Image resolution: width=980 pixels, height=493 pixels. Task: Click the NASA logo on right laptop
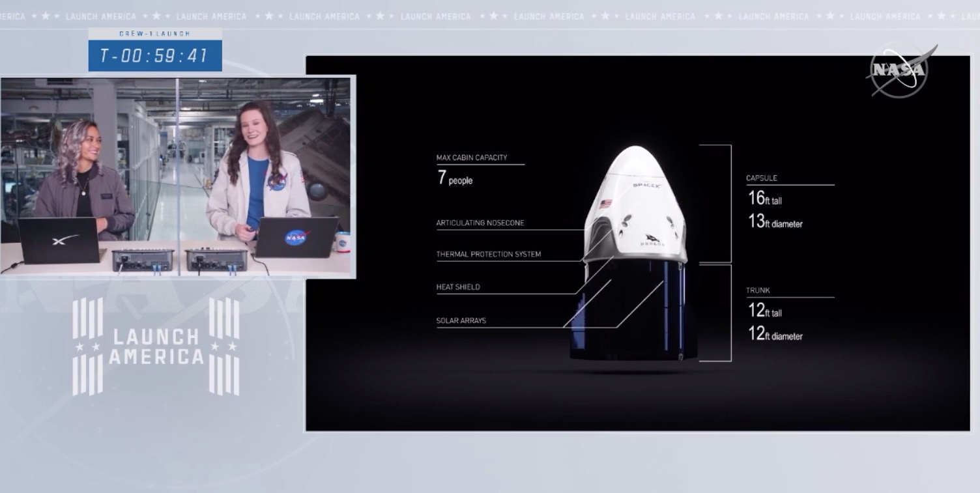coord(296,238)
